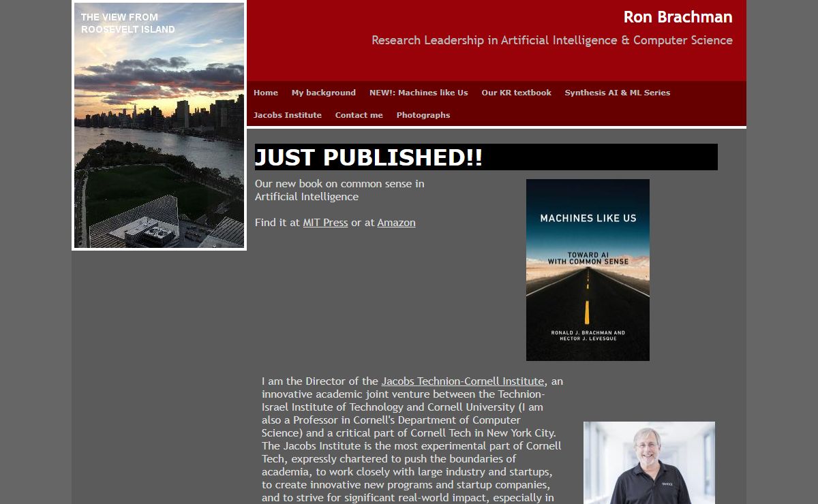
Task: Click the Ron Brachman site title
Action: [678, 17]
